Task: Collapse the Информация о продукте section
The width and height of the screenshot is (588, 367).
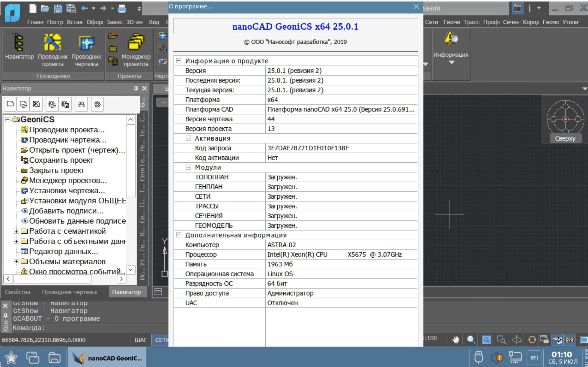Action: point(179,61)
